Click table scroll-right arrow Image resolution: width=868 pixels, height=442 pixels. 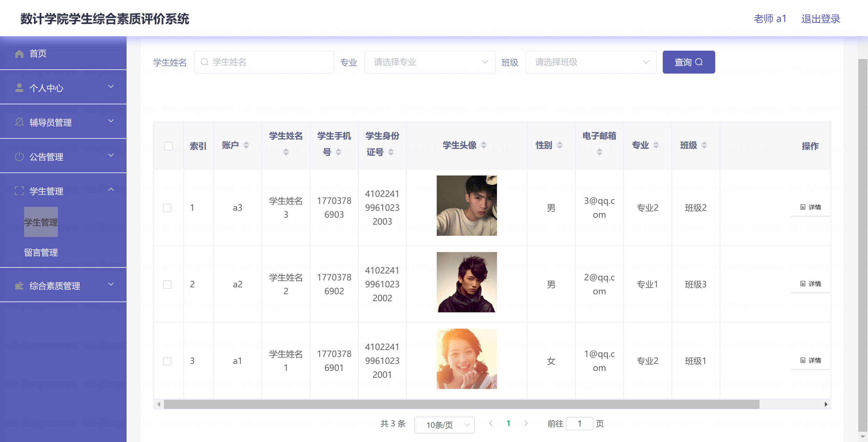pos(826,404)
